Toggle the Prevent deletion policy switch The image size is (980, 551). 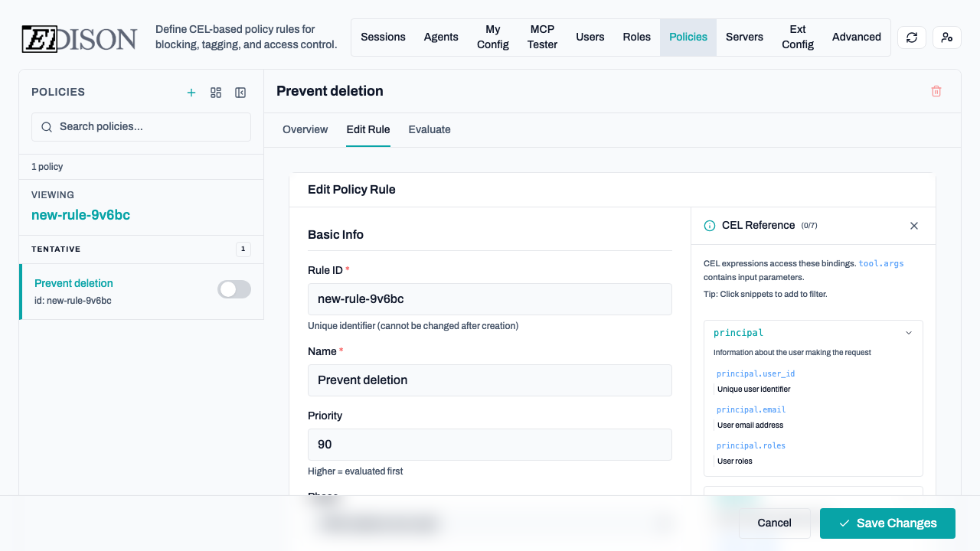[x=234, y=289]
